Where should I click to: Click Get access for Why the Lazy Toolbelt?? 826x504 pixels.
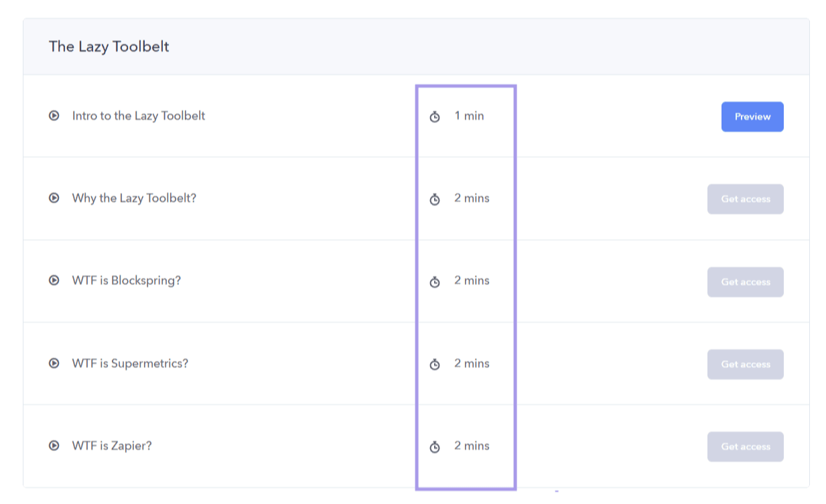[x=745, y=198]
